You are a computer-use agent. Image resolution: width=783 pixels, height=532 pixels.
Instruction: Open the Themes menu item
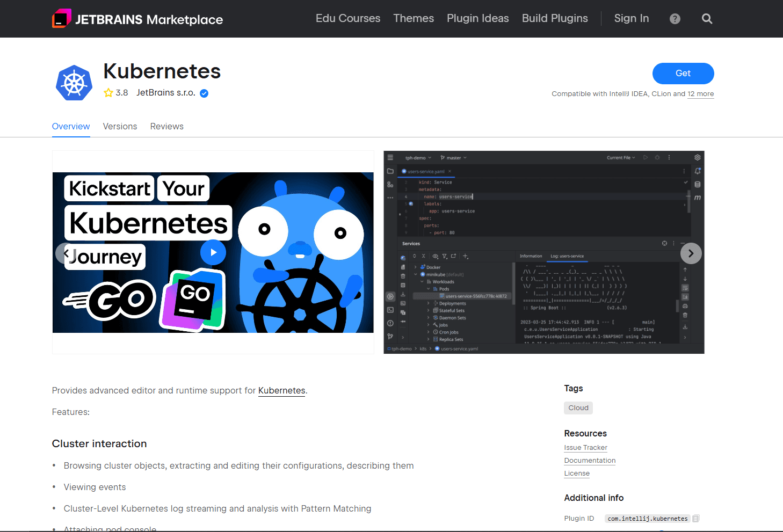tap(414, 18)
